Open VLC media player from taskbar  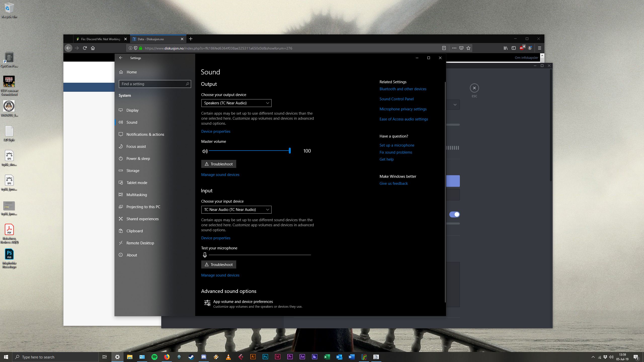point(228,357)
